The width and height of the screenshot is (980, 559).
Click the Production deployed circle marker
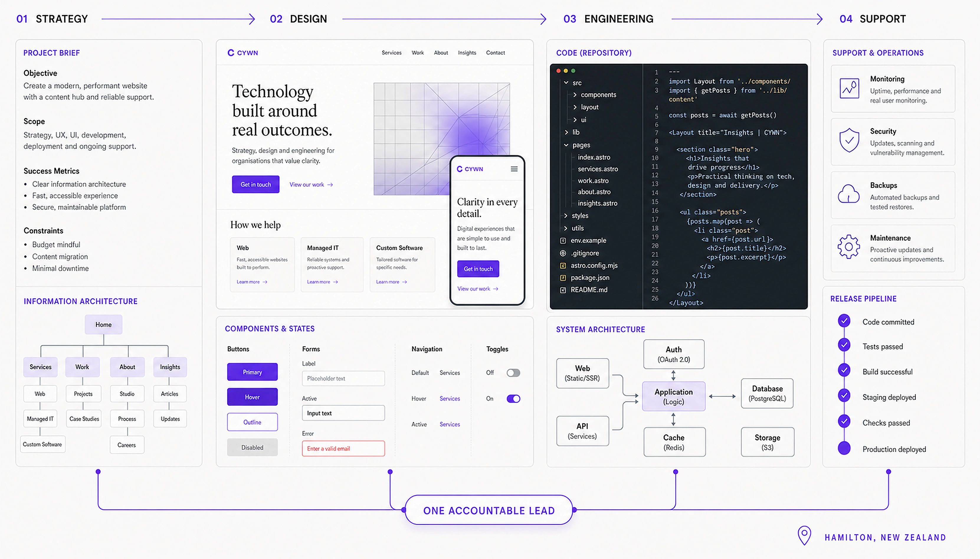coord(844,448)
